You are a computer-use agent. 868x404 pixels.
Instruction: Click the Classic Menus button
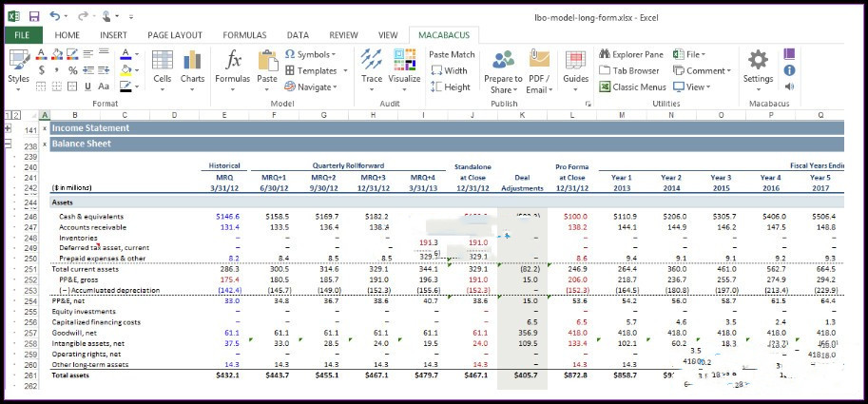[x=633, y=87]
